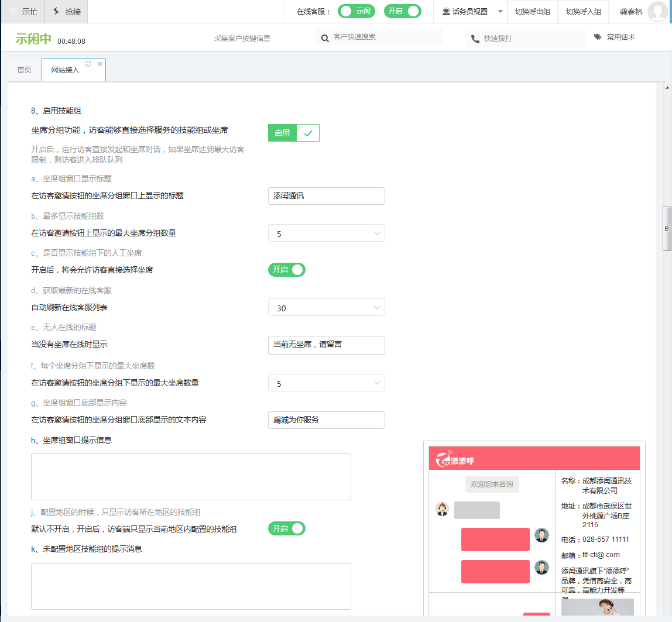Open the 最大坐席分组数量 dropdown showing 5
This screenshot has height=622, width=672.
[x=326, y=233]
